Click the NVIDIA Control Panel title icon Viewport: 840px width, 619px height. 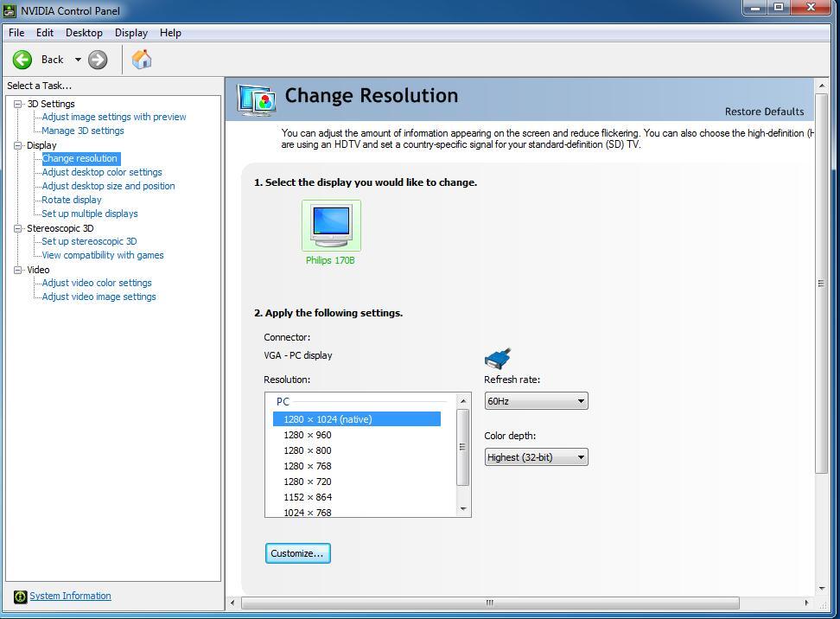coord(10,10)
